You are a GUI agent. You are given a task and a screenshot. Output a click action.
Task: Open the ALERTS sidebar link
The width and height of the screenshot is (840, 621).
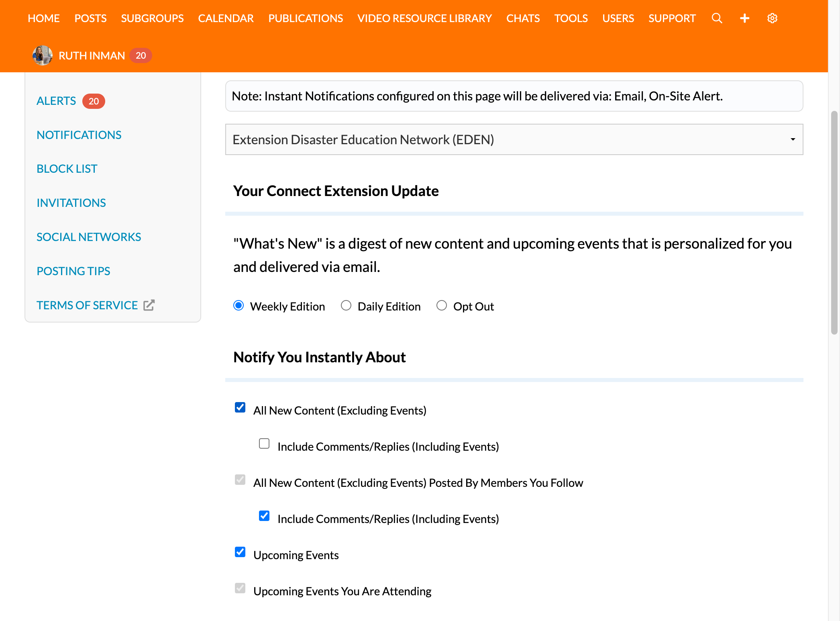tap(56, 101)
